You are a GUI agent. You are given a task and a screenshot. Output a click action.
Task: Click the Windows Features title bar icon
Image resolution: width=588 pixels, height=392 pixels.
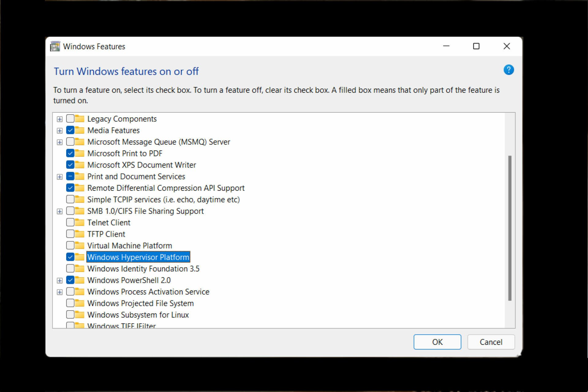click(55, 47)
